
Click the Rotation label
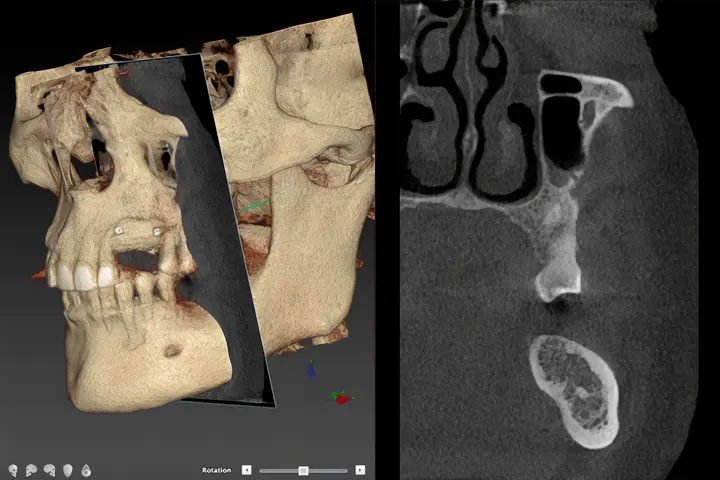coord(216,470)
